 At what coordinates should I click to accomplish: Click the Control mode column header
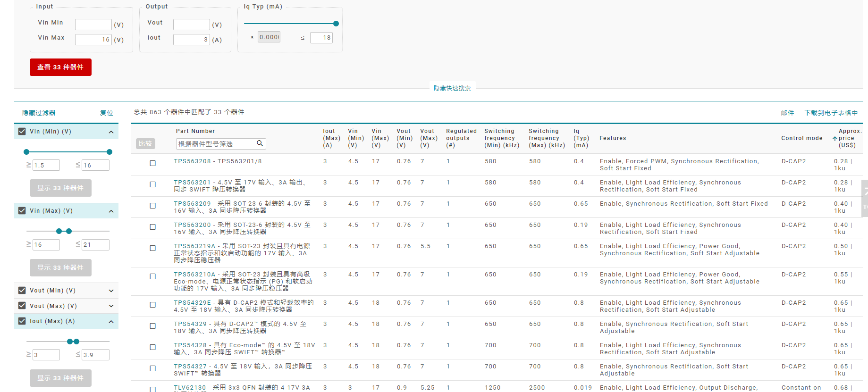[x=801, y=138]
